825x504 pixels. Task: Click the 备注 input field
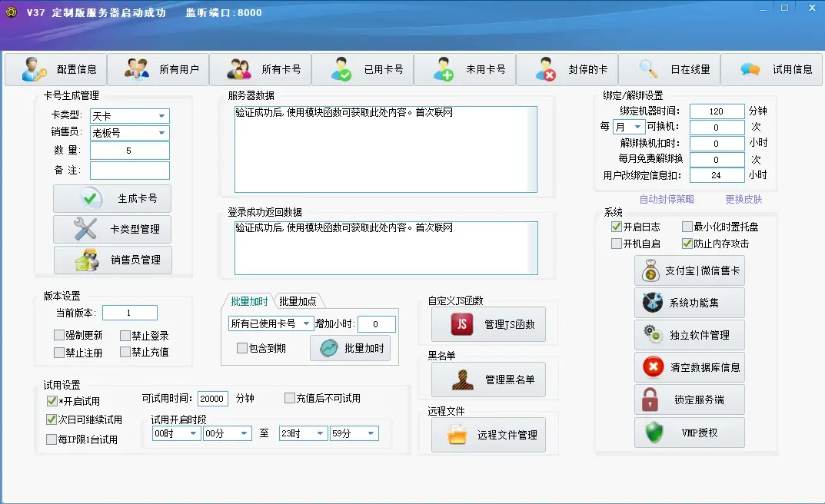tap(130, 171)
